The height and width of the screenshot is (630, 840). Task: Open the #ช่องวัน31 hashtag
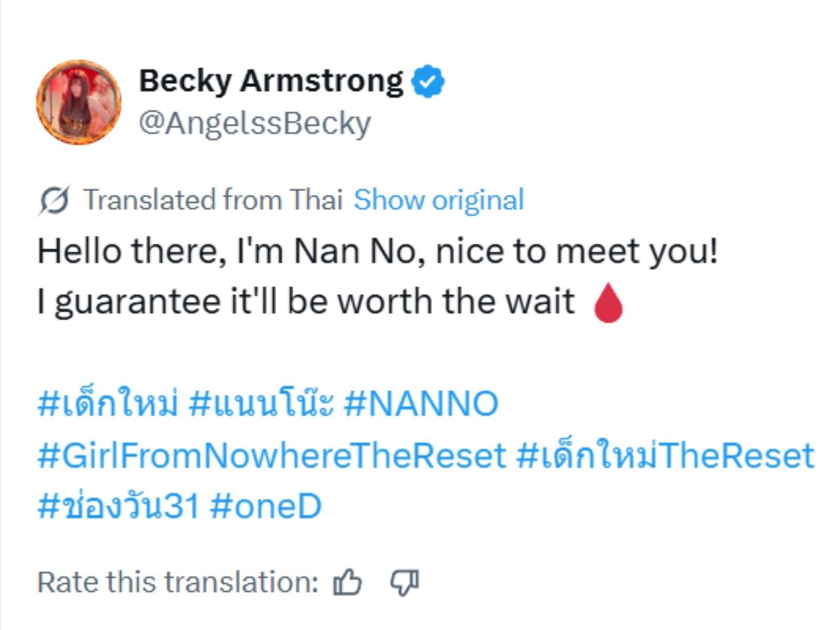119,507
